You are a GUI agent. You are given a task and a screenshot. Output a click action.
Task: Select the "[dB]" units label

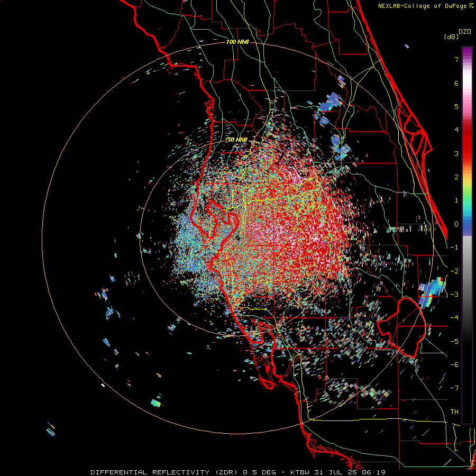click(x=451, y=36)
